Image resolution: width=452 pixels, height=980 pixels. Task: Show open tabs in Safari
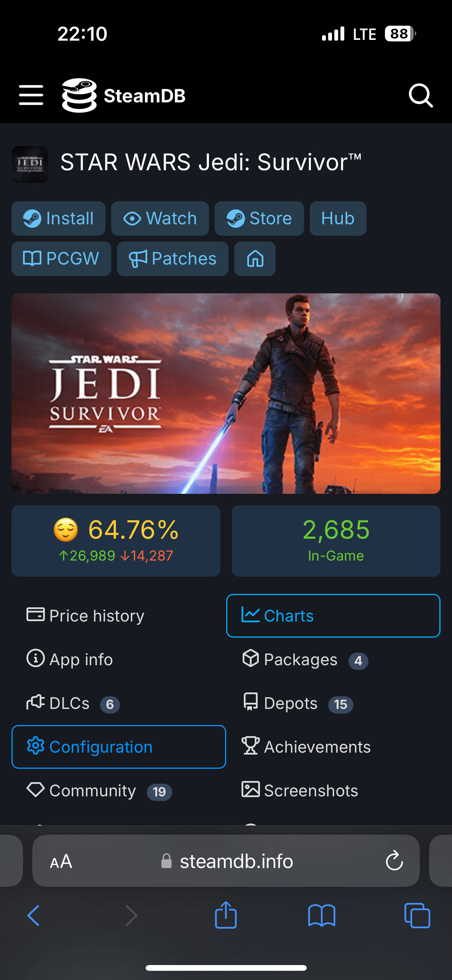[x=417, y=915]
